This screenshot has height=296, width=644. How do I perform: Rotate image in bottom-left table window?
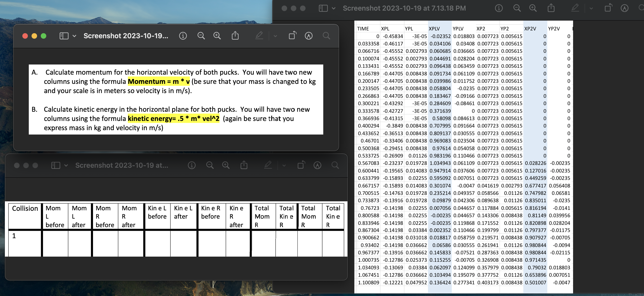click(301, 165)
